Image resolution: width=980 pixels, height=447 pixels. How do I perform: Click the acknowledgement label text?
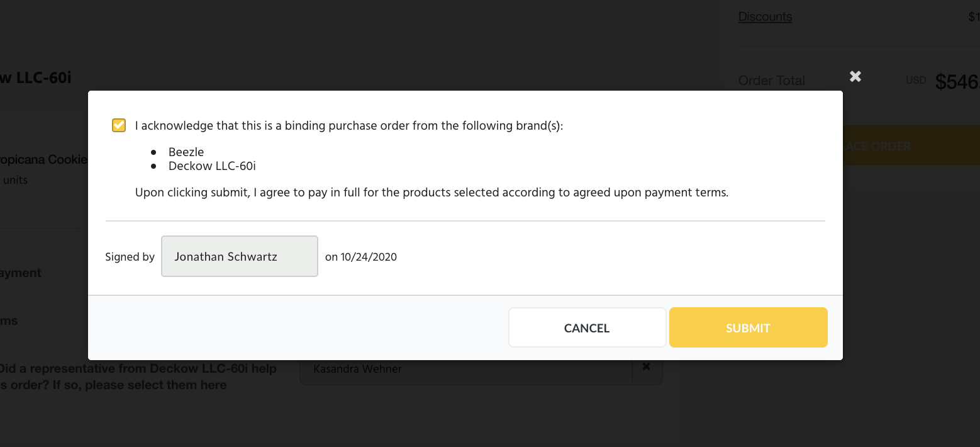click(x=349, y=126)
